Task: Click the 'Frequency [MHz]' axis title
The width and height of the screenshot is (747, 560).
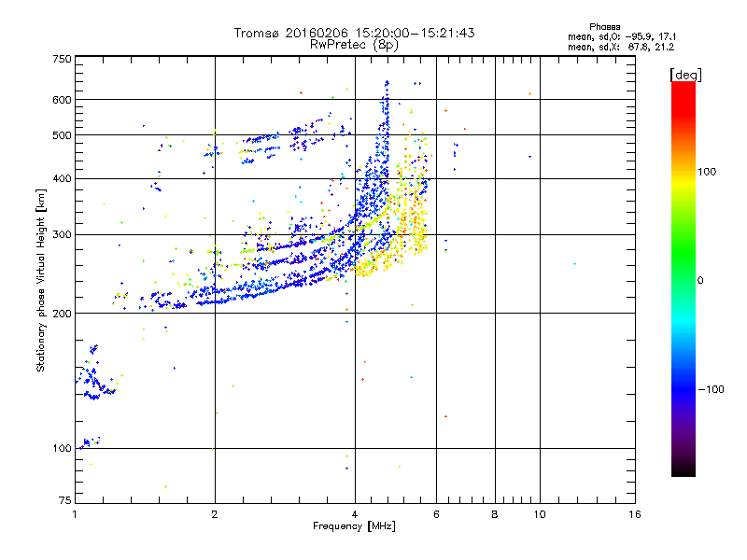Action: 354,526
